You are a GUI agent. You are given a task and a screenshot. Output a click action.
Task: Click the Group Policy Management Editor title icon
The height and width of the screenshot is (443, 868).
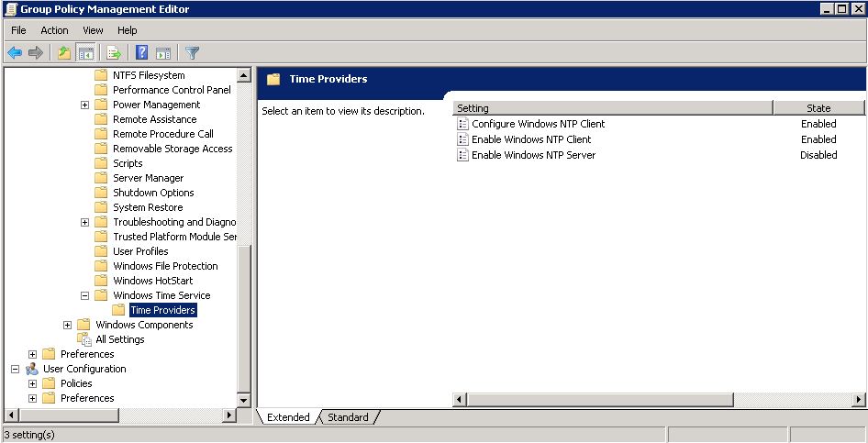(10, 9)
